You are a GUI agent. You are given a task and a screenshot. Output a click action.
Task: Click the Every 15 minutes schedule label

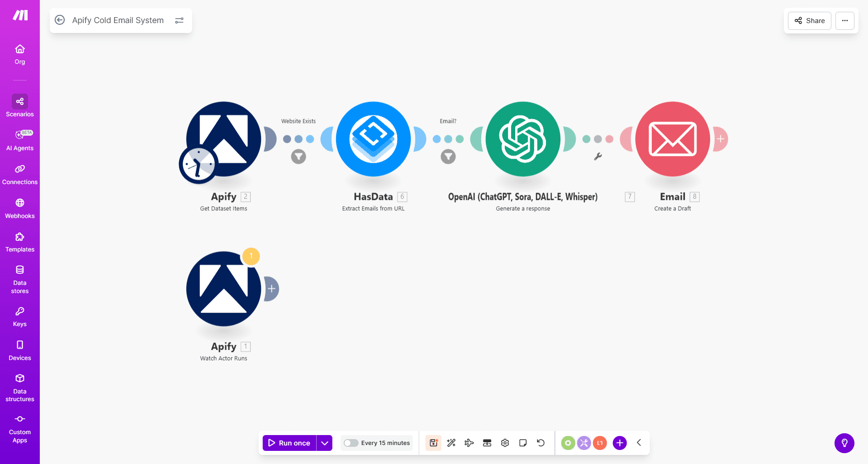(385, 443)
